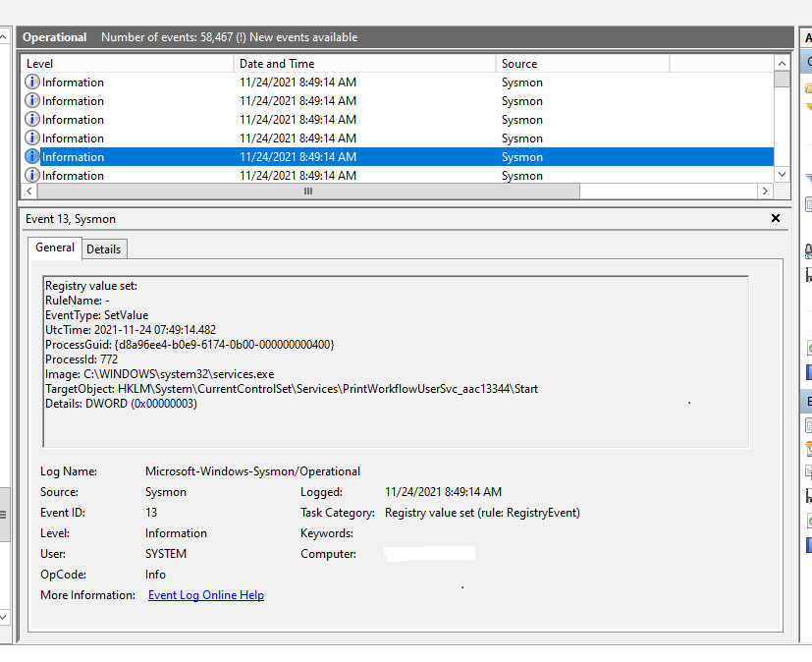Click the highlighted row's Sysmon source cell
812x662 pixels.
coord(522,157)
